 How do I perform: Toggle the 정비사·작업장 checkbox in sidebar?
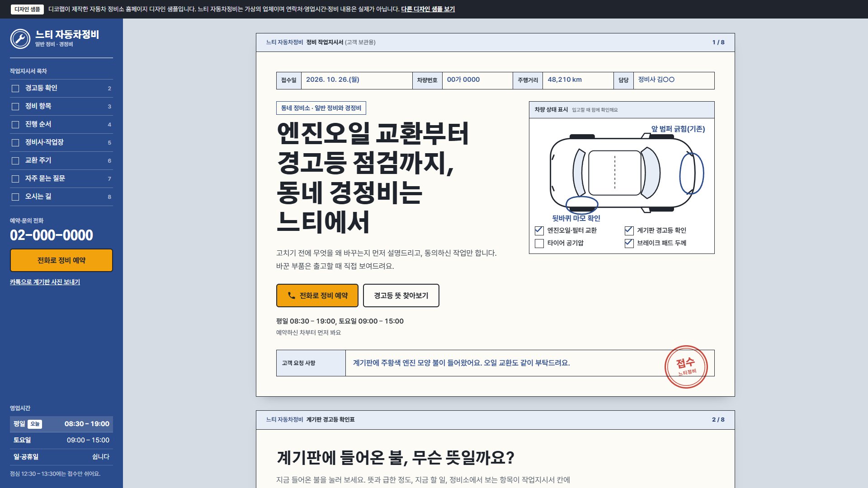pyautogui.click(x=15, y=143)
